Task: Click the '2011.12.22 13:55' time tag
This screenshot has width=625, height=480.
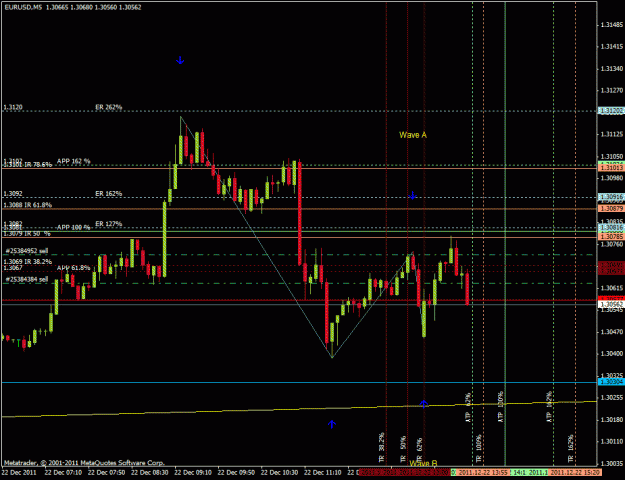Action: (483, 472)
